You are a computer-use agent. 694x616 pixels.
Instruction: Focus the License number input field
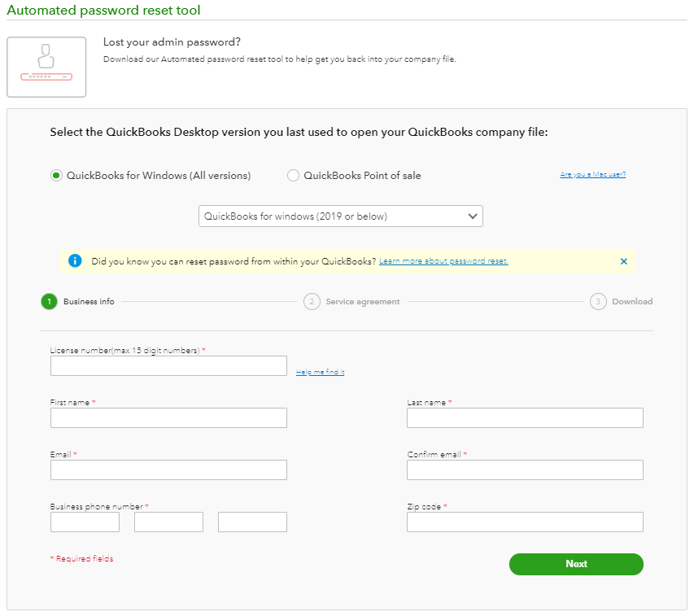168,365
